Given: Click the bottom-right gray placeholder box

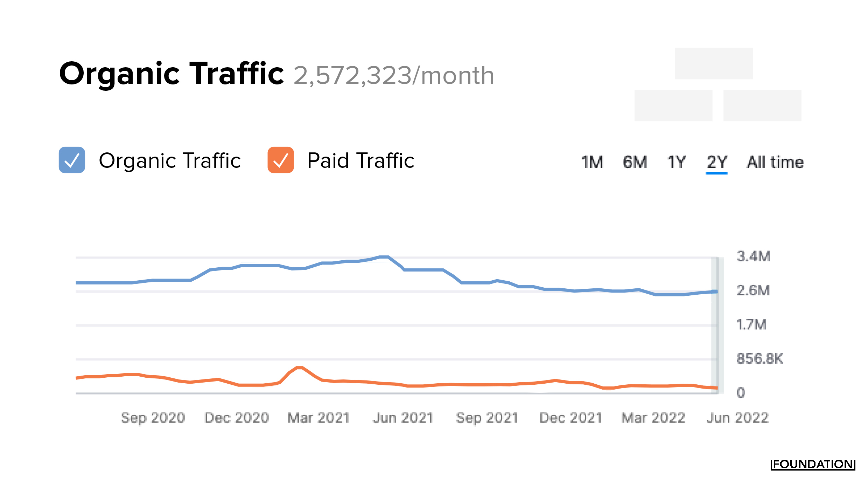Looking at the screenshot, I should [x=762, y=105].
